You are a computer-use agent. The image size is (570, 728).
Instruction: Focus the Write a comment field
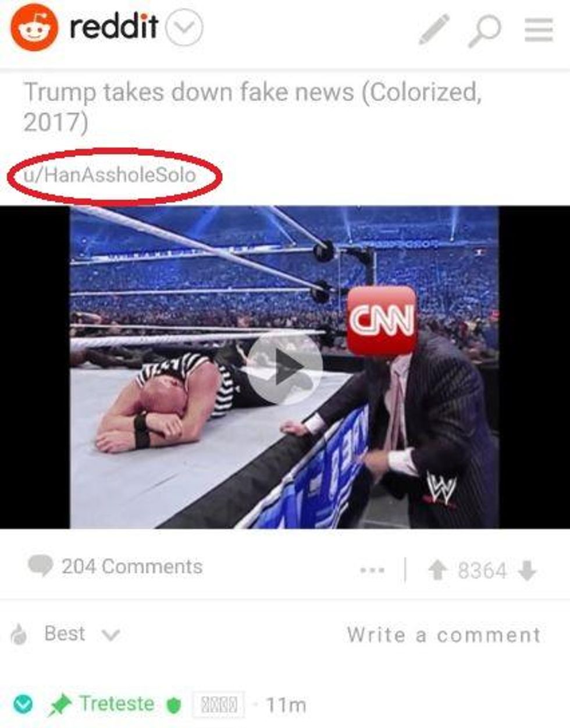pos(444,634)
